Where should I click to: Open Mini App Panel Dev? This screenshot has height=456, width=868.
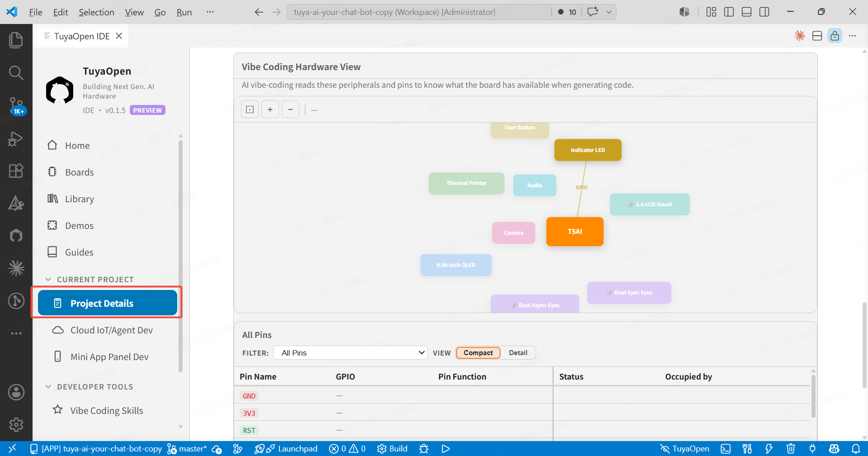(x=108, y=357)
